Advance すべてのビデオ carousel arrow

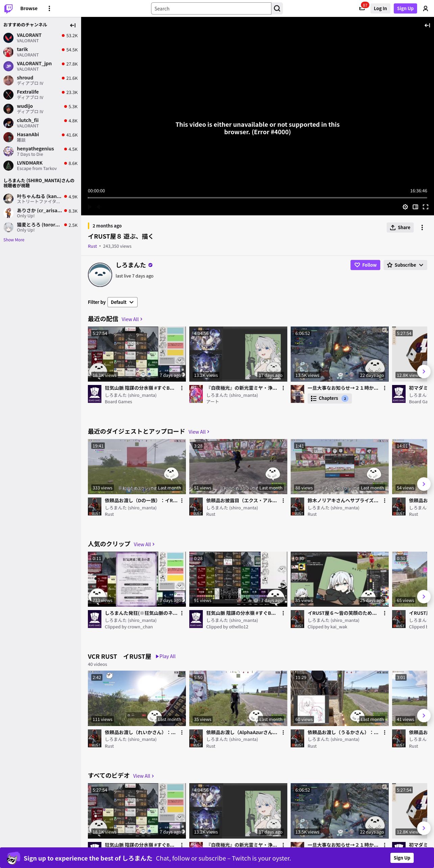424,828
